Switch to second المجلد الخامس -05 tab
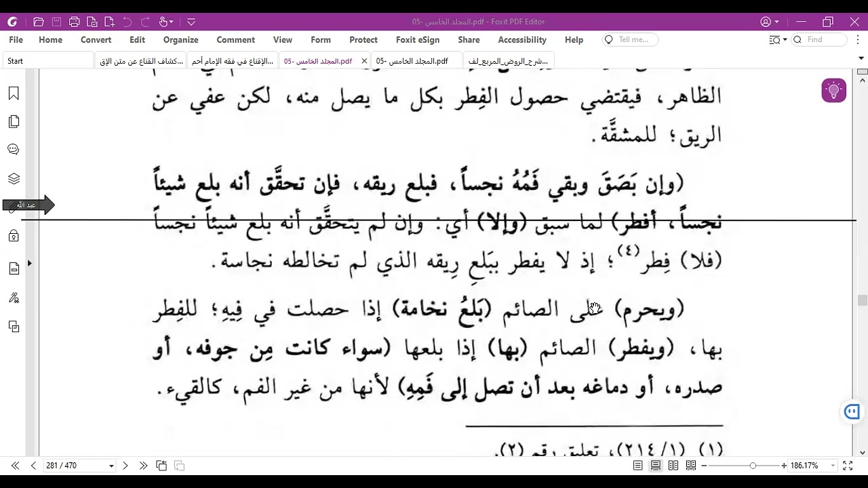This screenshot has height=488, width=868. click(x=416, y=61)
